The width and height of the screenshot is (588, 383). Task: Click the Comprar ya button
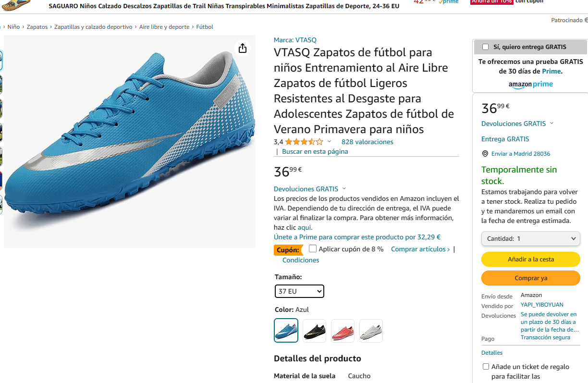point(531,278)
